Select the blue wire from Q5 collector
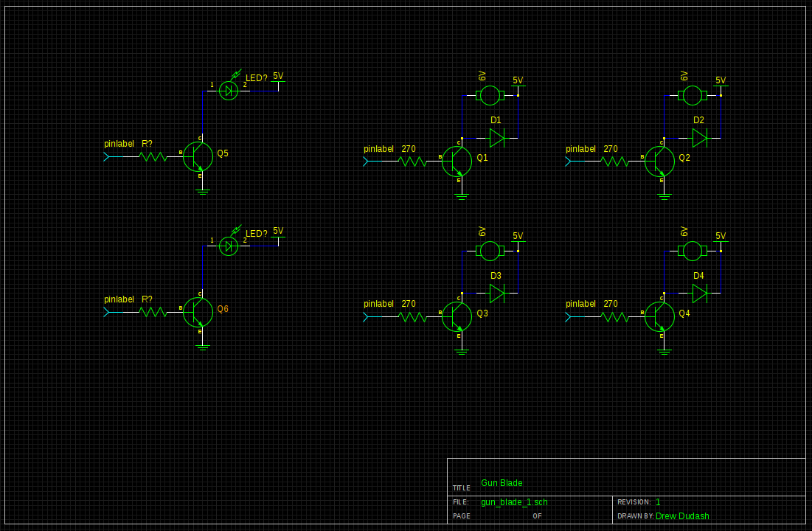 click(x=203, y=112)
